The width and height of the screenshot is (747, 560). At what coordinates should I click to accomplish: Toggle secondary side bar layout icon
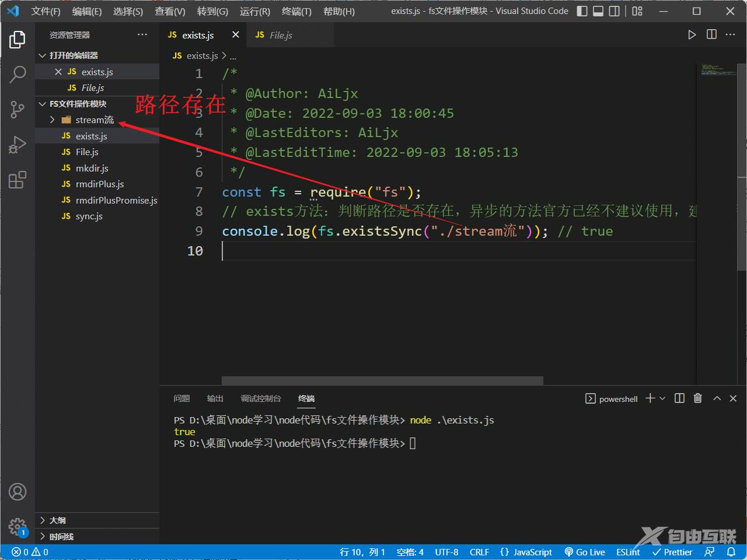[x=615, y=11]
